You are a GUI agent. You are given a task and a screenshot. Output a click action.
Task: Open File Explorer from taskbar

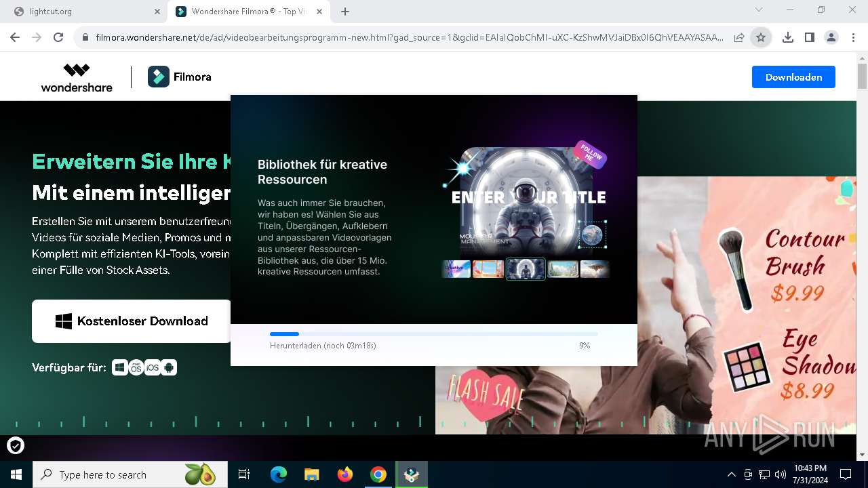312,474
